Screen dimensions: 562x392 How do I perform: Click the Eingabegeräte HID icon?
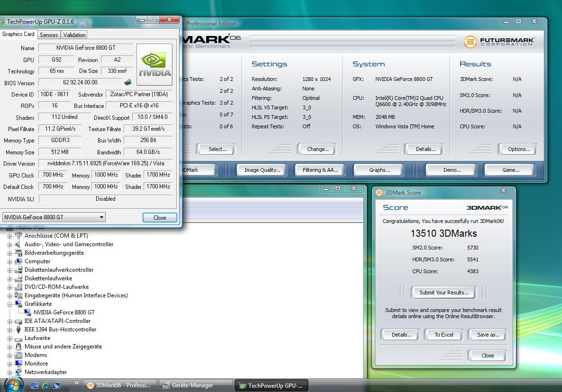click(x=18, y=295)
